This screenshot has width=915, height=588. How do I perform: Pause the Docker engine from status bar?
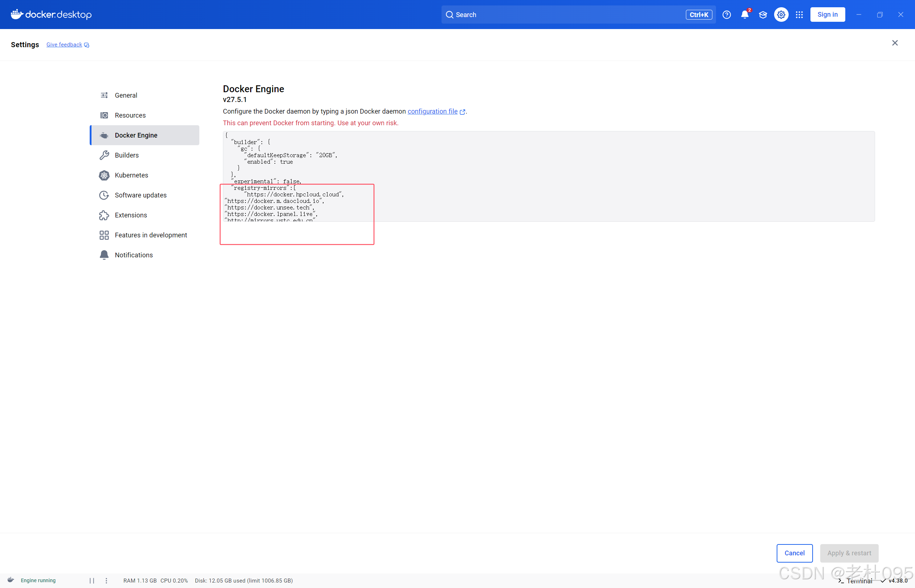coord(91,580)
